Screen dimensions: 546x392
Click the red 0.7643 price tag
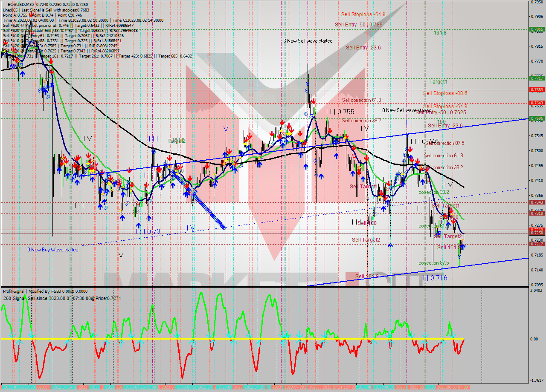[537, 103]
